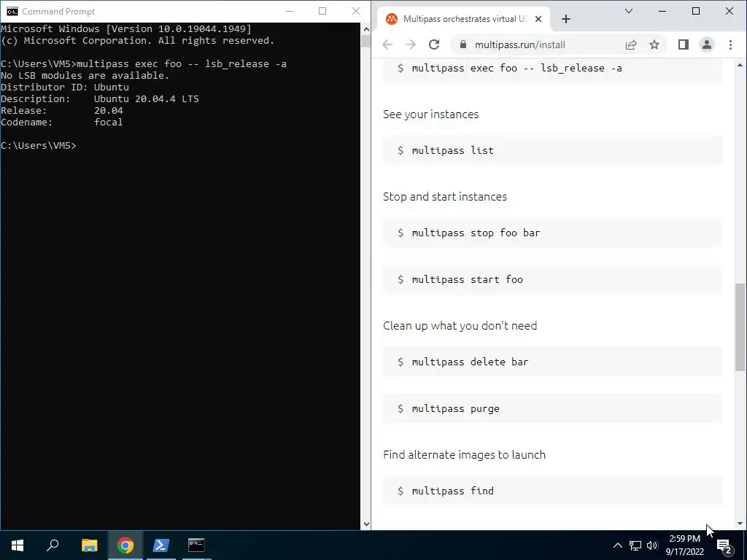Click the Command Prompt scroll down arrow
The width and height of the screenshot is (747, 560).
click(x=366, y=524)
